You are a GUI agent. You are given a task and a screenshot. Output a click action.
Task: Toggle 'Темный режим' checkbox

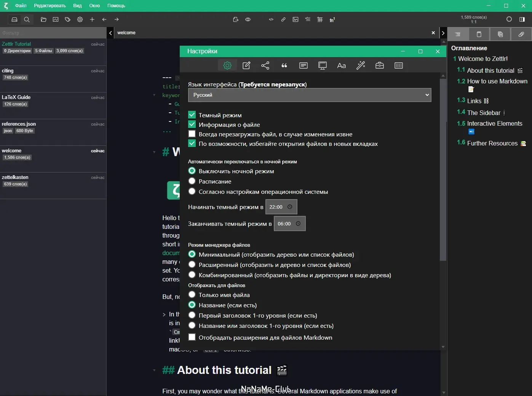[x=192, y=115]
